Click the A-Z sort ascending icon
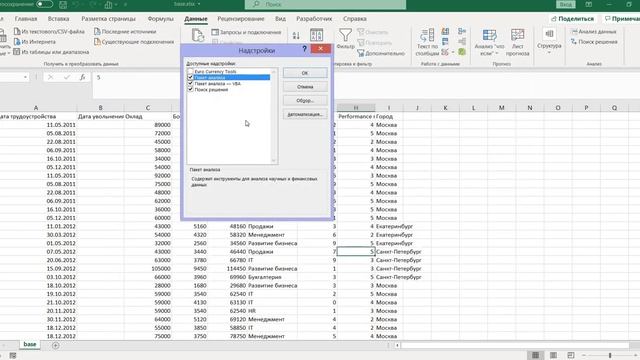 click(x=296, y=36)
